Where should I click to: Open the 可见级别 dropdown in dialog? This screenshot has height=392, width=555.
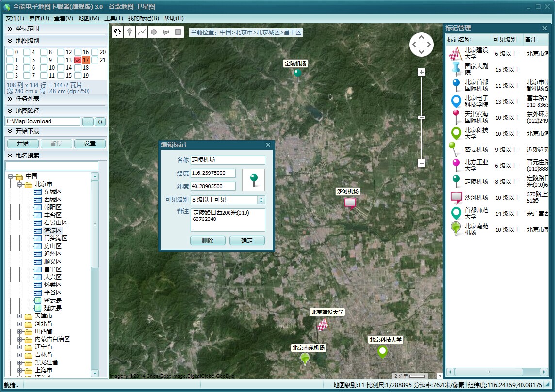pos(261,200)
